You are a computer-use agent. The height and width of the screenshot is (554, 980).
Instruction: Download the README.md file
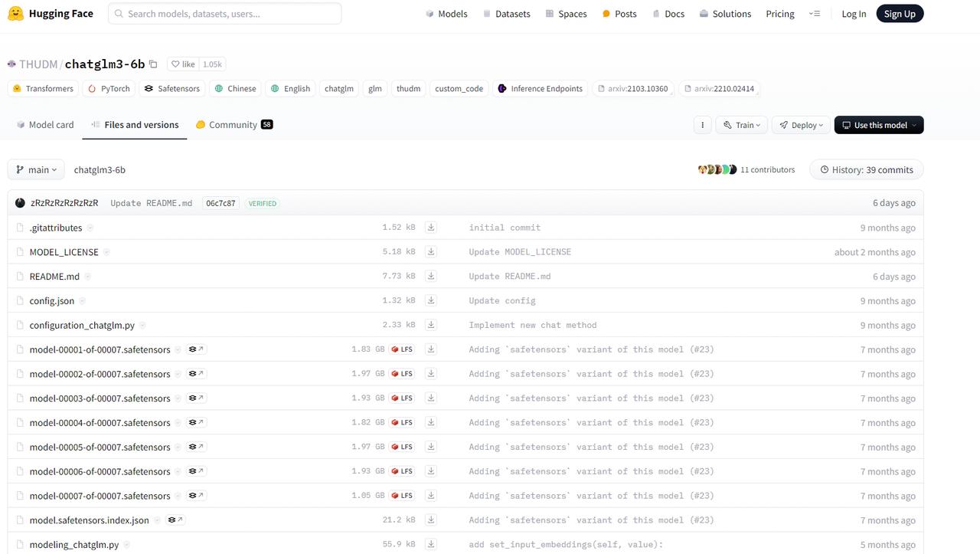[431, 276]
